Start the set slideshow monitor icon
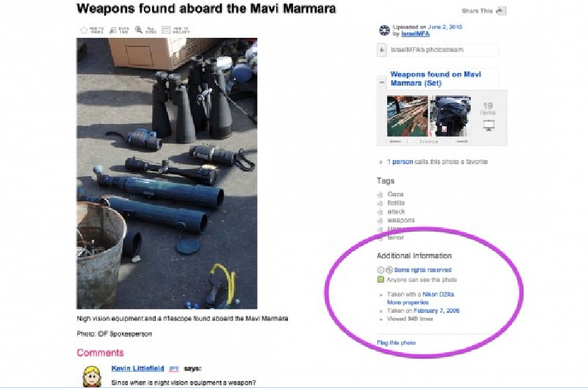The width and height of the screenshot is (588, 388). pyautogui.click(x=488, y=126)
